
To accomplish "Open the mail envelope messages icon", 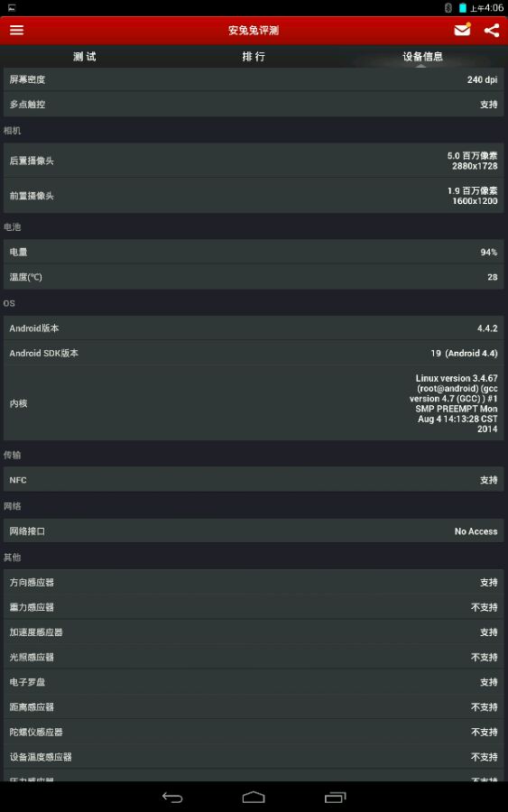I will (462, 30).
